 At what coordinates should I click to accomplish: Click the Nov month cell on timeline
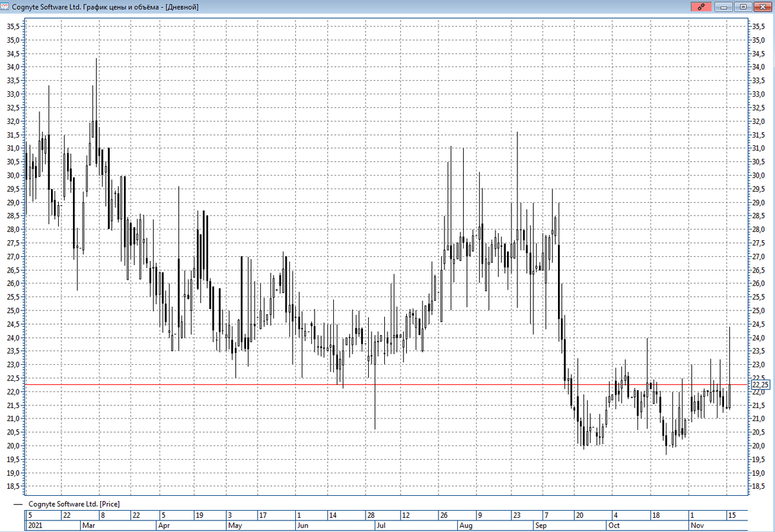tap(718, 526)
